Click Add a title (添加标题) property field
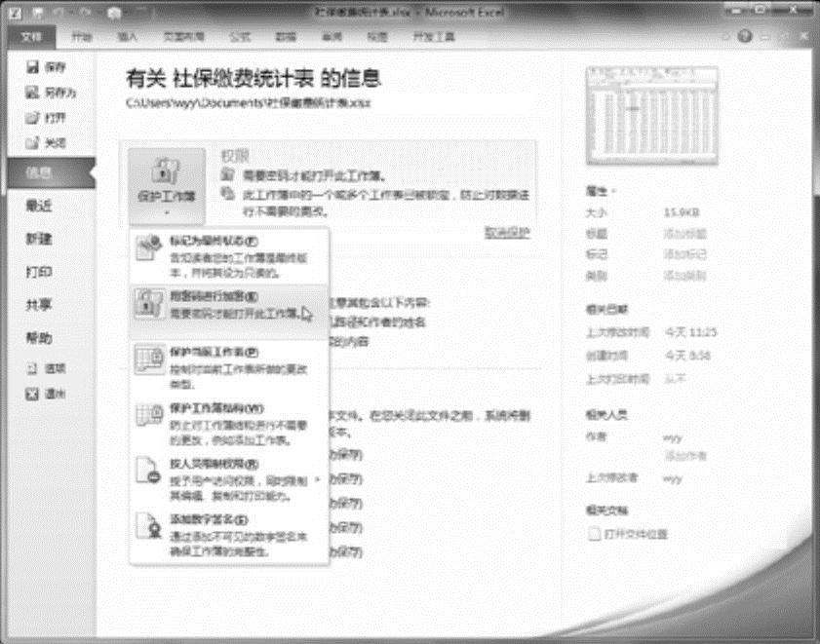The width and height of the screenshot is (820, 644). (685, 234)
